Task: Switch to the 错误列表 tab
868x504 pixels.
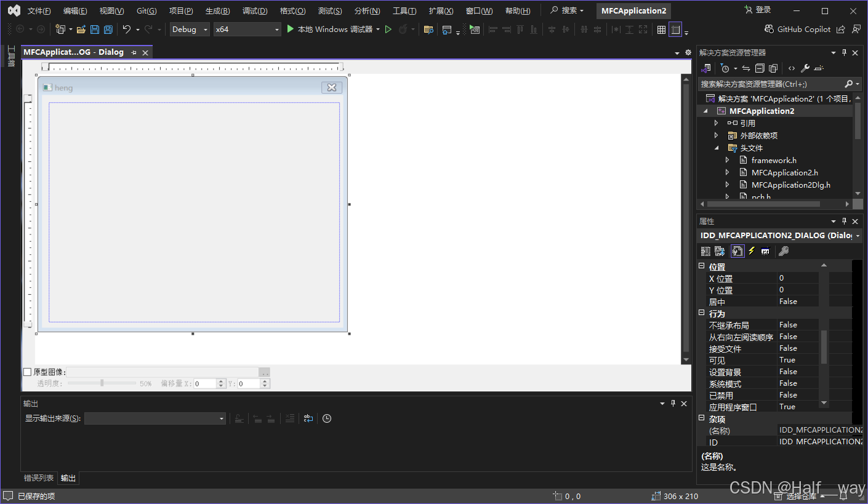Action: point(39,478)
